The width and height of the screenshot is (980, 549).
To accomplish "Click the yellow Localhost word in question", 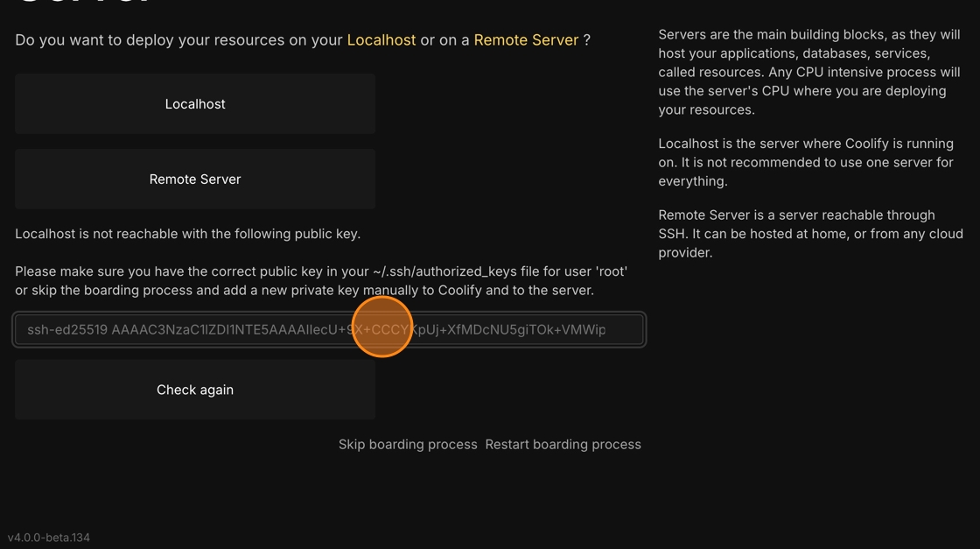I will pos(381,40).
